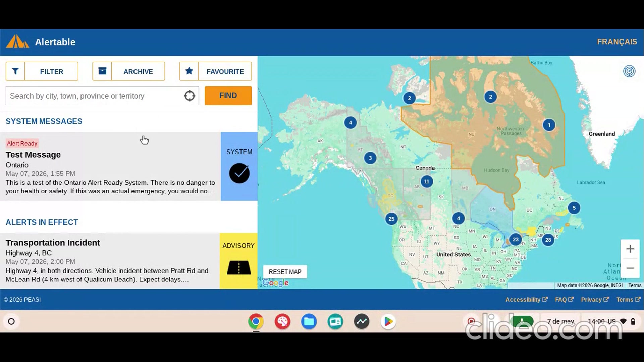Click the System checkmark icon
Viewport: 644px width, 362px height.
click(239, 173)
